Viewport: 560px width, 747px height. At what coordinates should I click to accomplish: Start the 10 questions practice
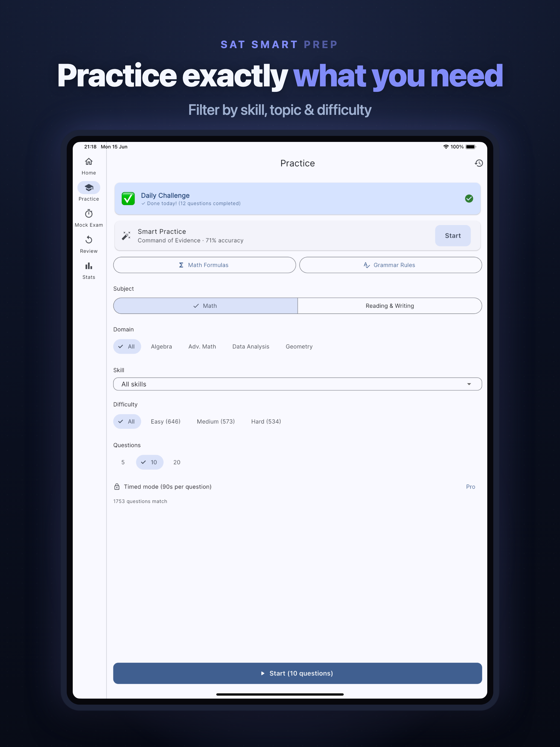[x=297, y=673]
